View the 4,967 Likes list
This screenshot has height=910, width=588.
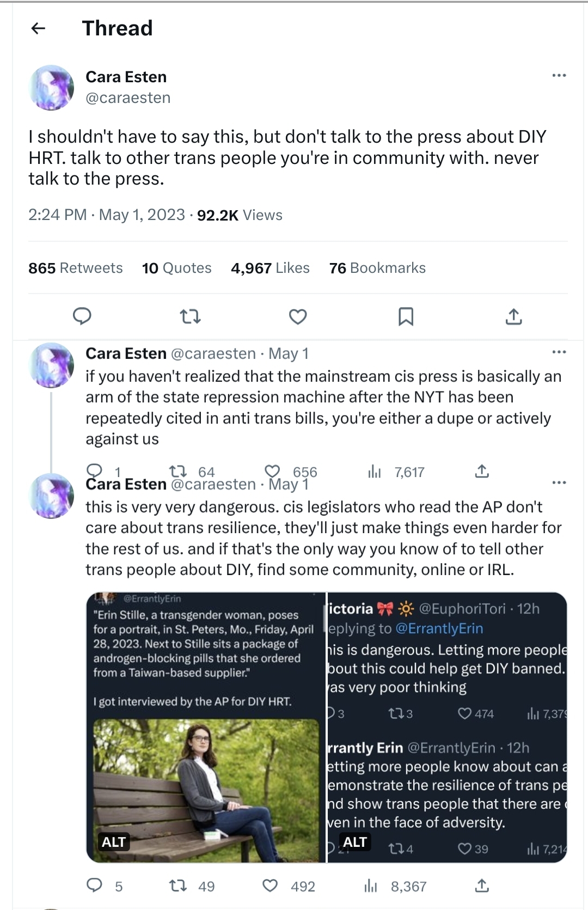(x=271, y=268)
